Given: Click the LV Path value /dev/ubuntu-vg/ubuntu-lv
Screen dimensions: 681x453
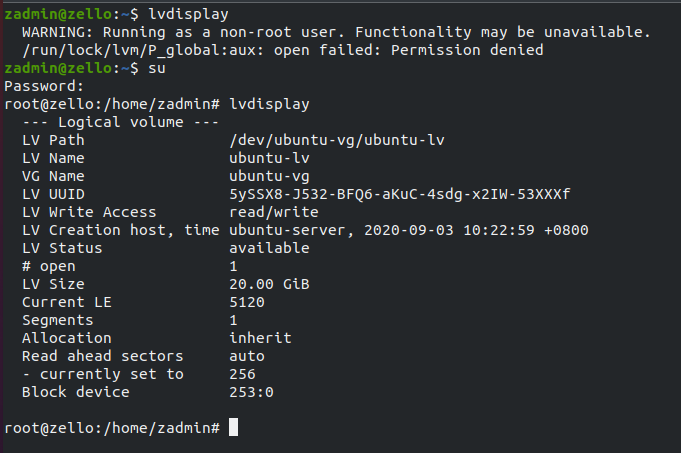Looking at the screenshot, I should (336, 140).
